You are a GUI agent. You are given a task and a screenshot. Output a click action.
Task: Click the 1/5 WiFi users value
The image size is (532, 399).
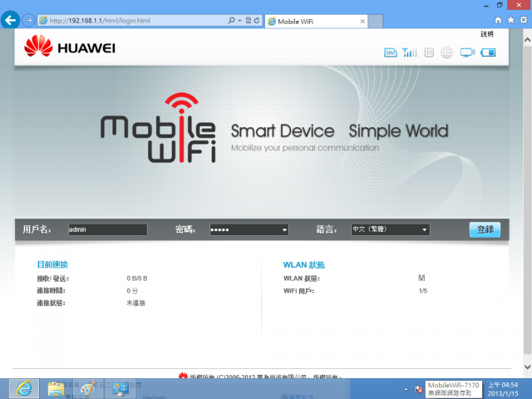[x=423, y=291]
